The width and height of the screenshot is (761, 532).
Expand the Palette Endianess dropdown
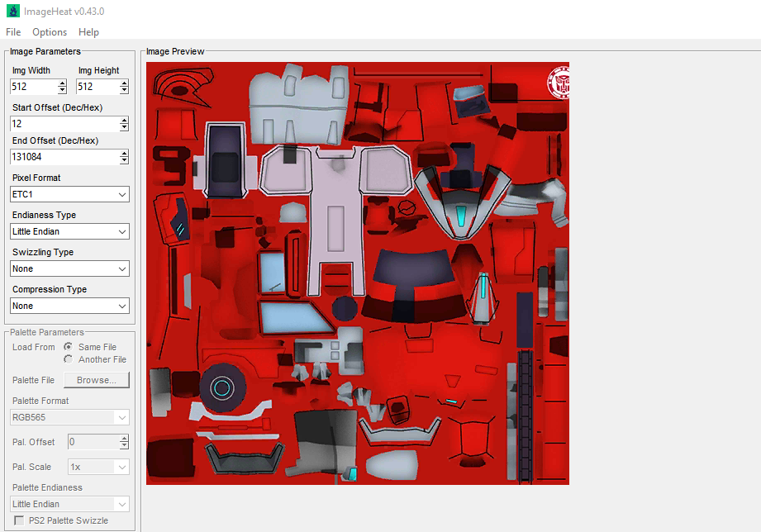click(69, 504)
